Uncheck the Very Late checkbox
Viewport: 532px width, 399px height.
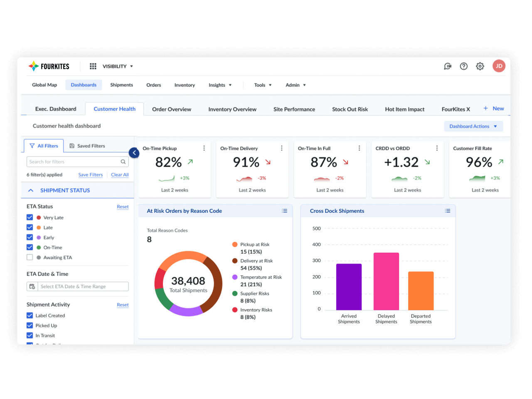pyautogui.click(x=30, y=217)
